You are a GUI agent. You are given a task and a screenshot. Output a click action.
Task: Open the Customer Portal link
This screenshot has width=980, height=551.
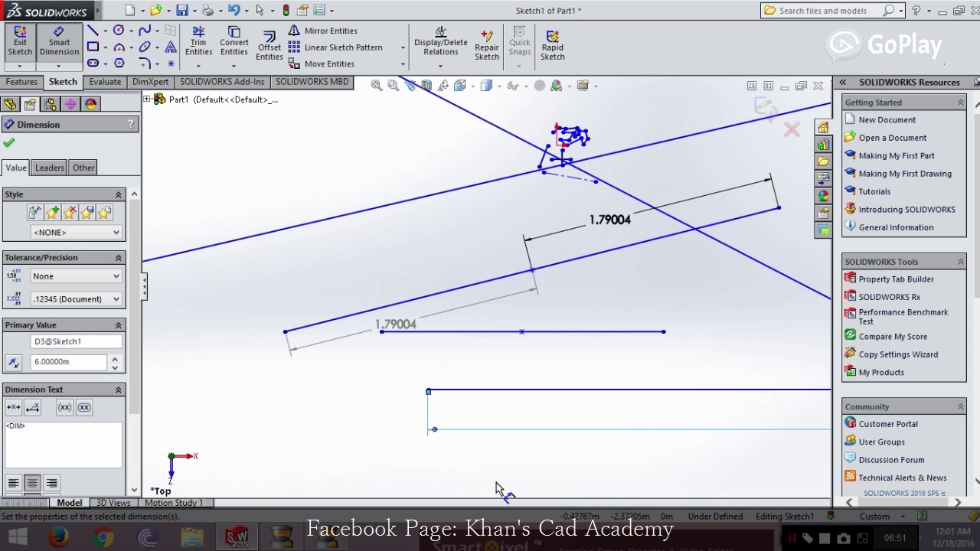click(888, 424)
